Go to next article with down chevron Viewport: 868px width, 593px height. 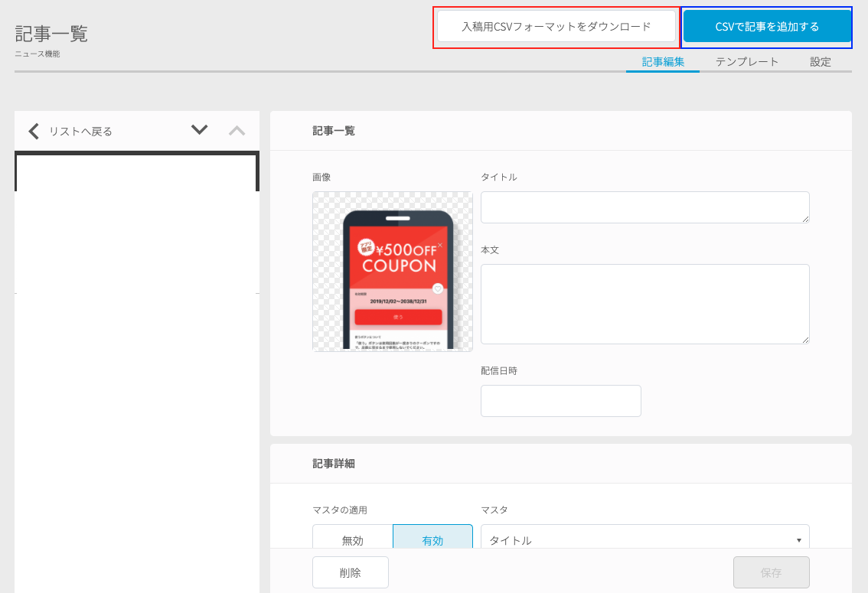point(199,129)
